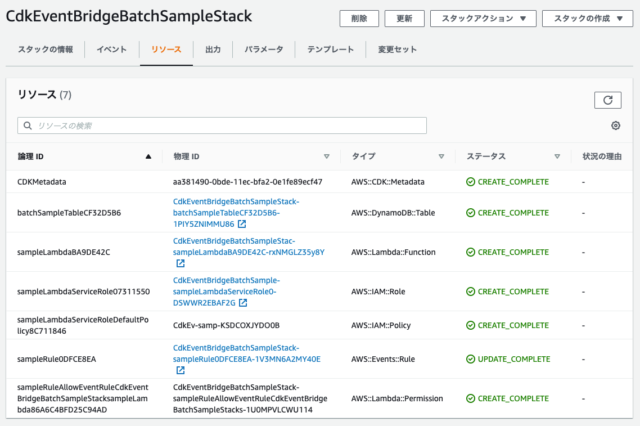The image size is (640, 426).
Task: Select AWS::Lambda::Function type cell
Action: click(x=393, y=253)
